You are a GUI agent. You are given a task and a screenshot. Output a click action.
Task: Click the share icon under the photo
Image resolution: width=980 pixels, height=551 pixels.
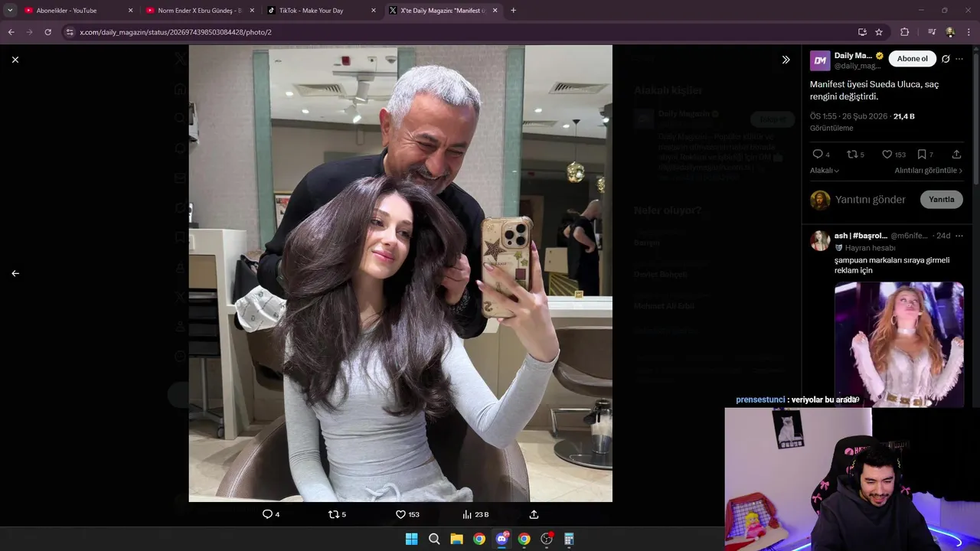point(534,514)
